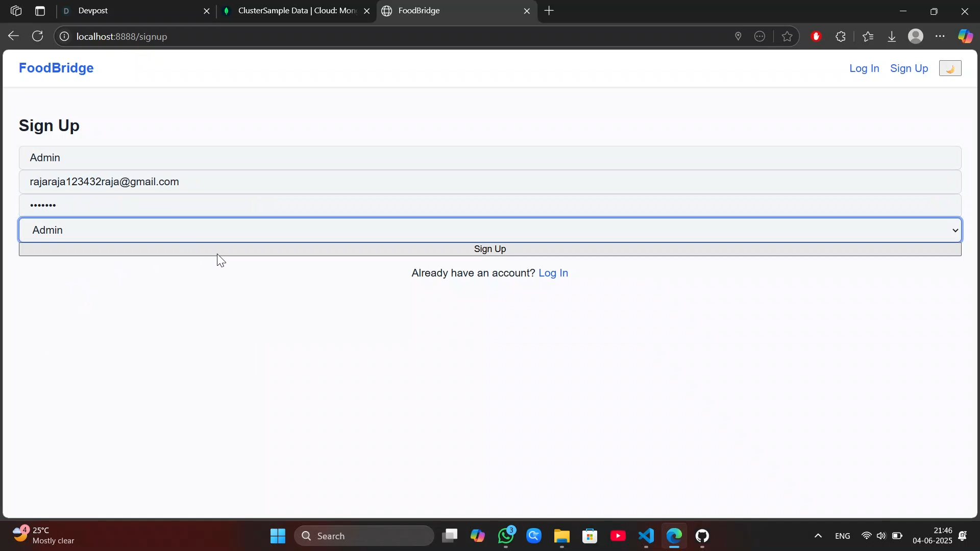Click the browser back arrow
Viewport: 980px width, 551px height.
click(14, 36)
